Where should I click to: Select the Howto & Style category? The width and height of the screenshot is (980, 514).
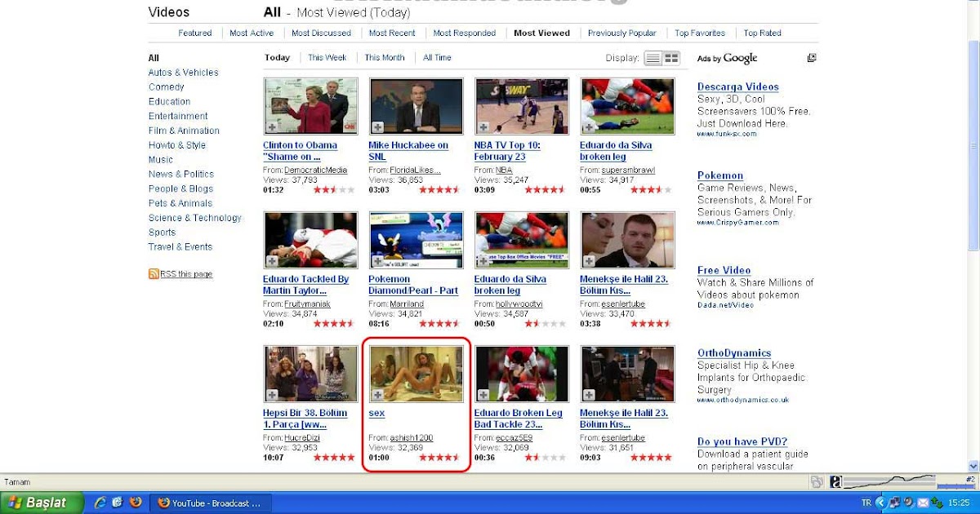[177, 145]
